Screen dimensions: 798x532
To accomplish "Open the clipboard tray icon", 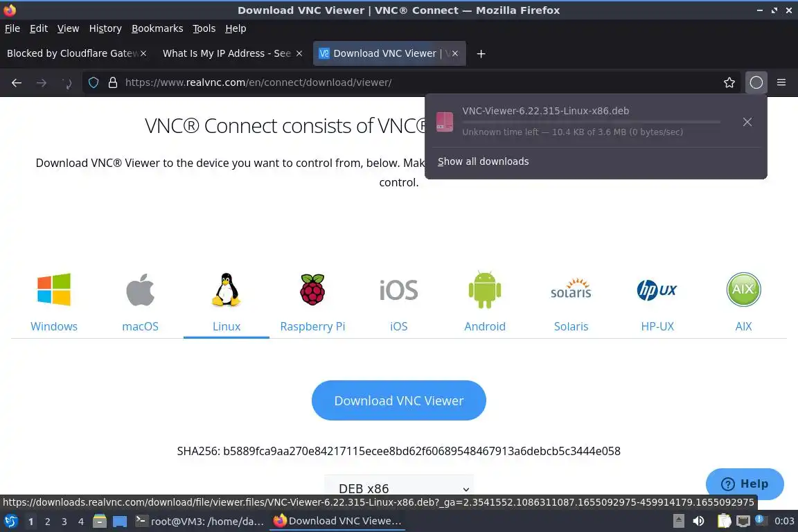I will tap(724, 521).
